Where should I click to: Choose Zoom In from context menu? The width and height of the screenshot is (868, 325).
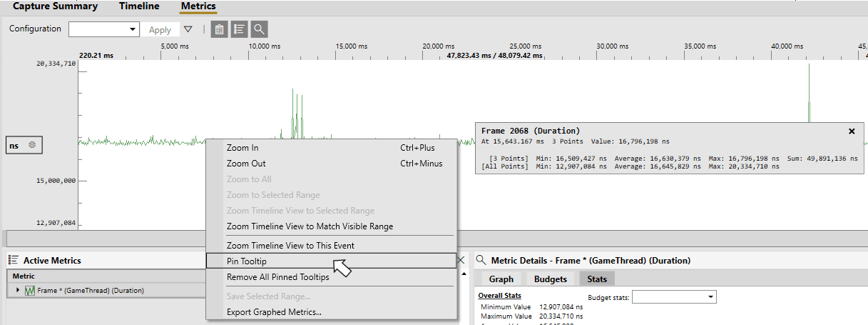pyautogui.click(x=331, y=148)
